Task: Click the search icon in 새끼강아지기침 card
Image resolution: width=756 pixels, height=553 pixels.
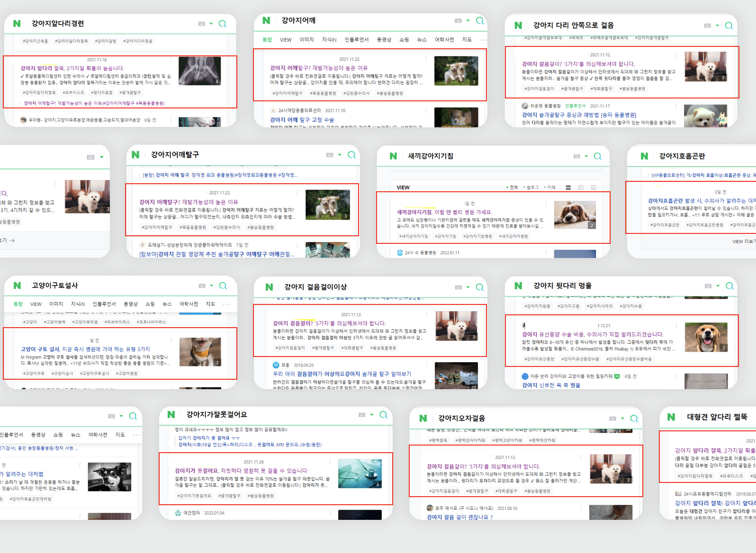Action: coord(597,156)
